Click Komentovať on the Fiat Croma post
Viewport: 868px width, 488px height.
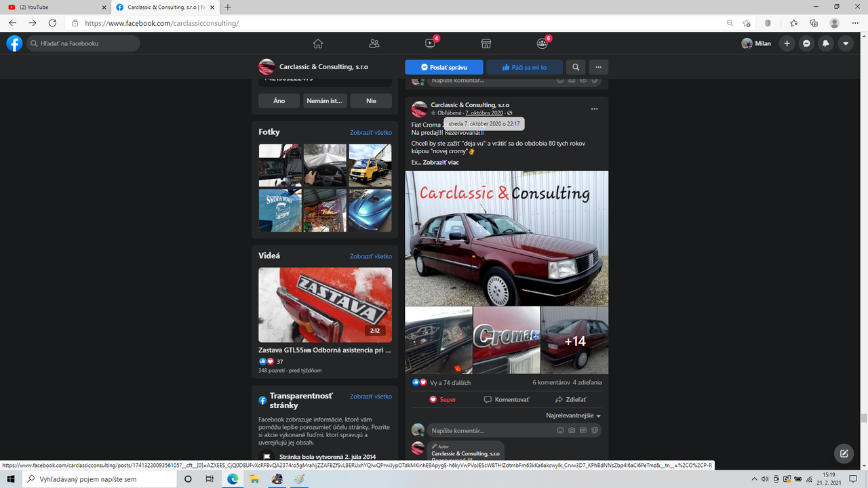point(507,399)
